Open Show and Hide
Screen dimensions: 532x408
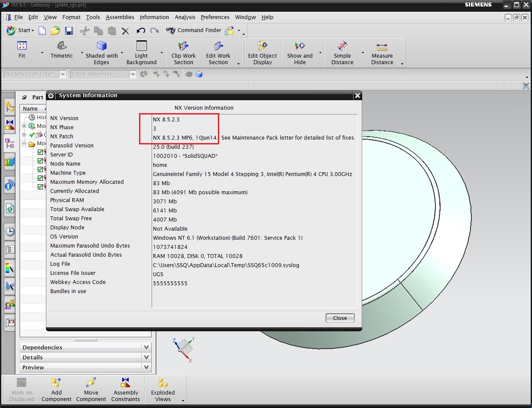click(x=300, y=53)
